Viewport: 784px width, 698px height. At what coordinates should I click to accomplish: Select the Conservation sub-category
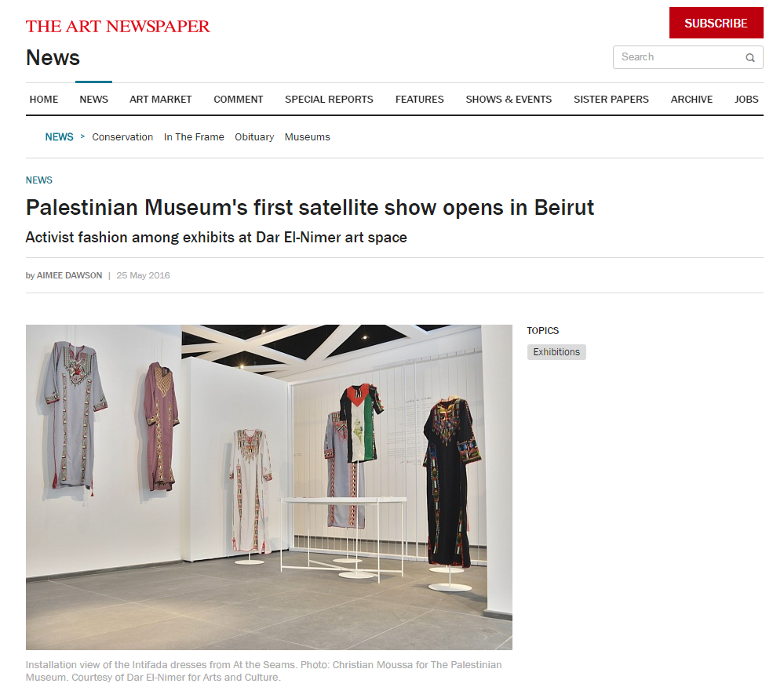click(122, 137)
